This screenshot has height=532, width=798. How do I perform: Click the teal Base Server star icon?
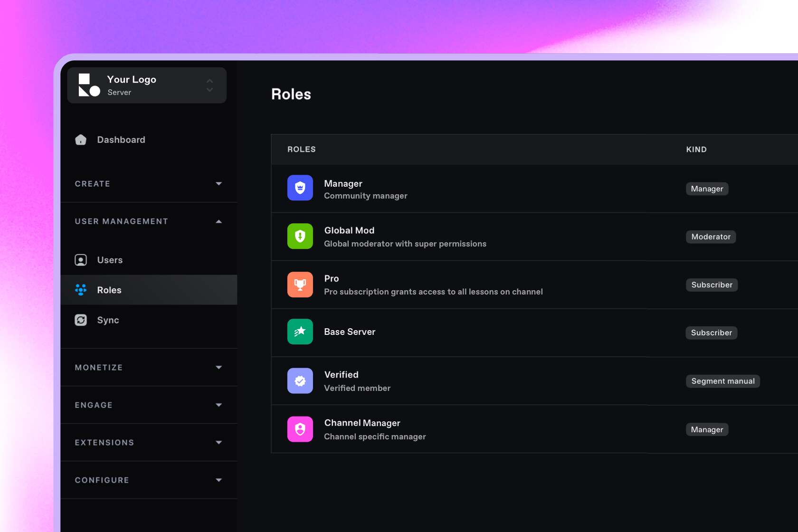click(x=300, y=332)
